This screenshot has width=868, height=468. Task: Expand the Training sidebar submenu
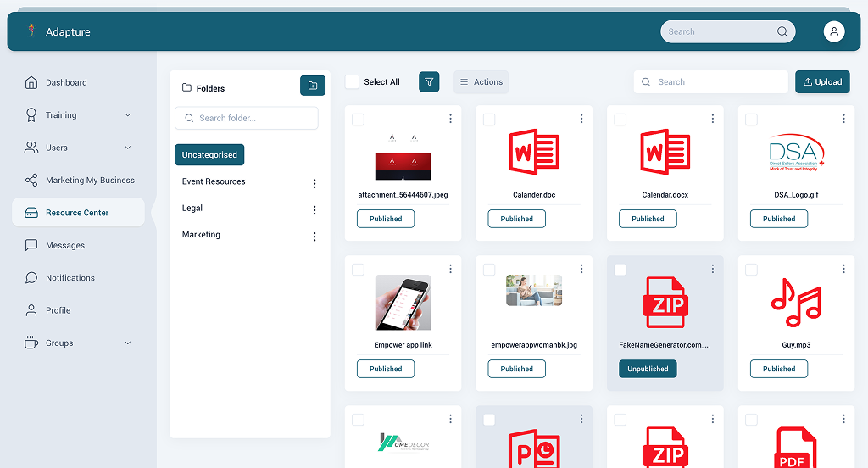tap(128, 115)
